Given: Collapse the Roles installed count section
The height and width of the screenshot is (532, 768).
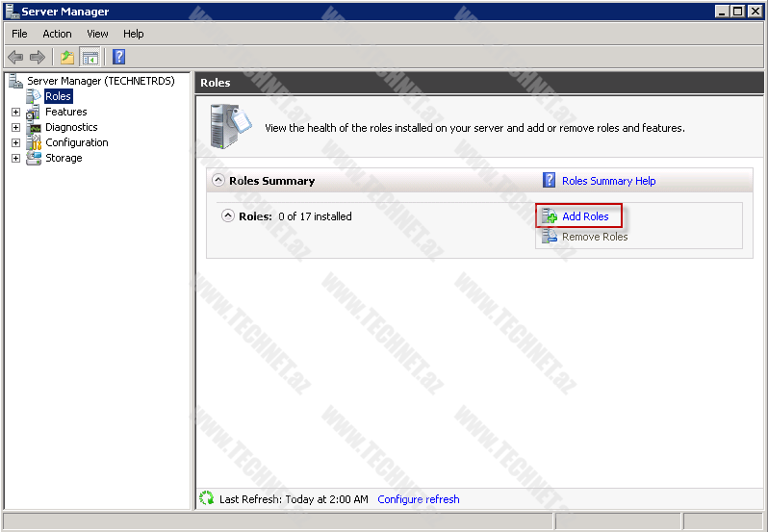Looking at the screenshot, I should pyautogui.click(x=228, y=216).
